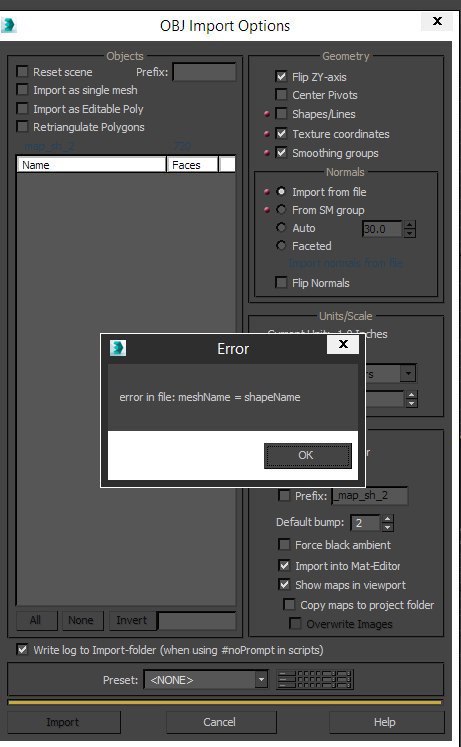Click the red dot beside Smoothing groups
The height and width of the screenshot is (747, 461).
pyautogui.click(x=267, y=153)
